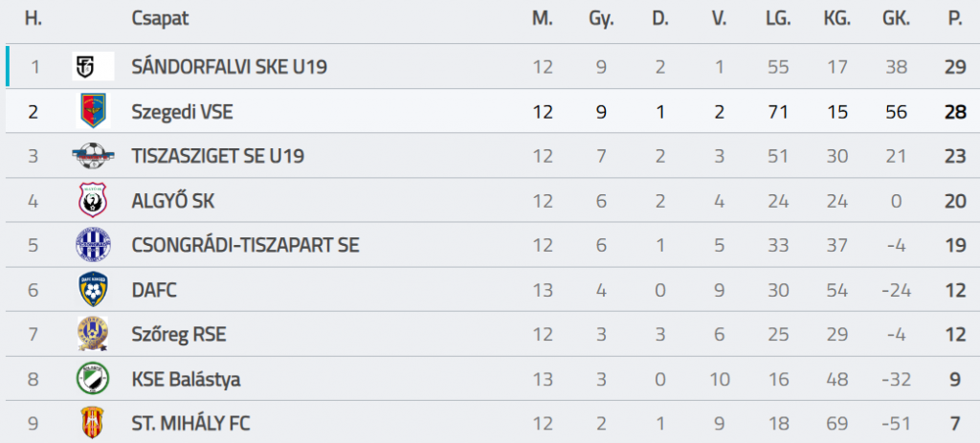Click the GK. goal difference column header
The height and width of the screenshot is (443, 980).
tap(895, 19)
